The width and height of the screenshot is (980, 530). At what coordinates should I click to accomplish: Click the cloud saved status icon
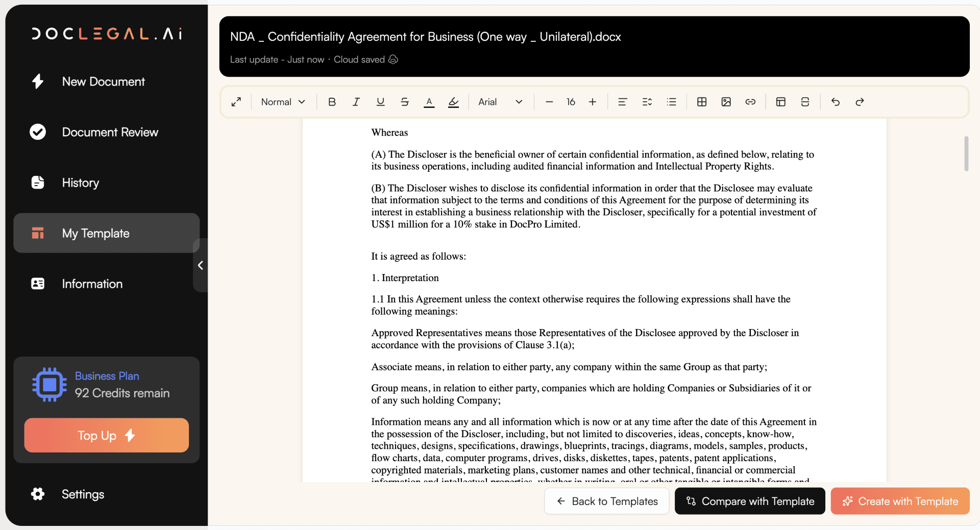(x=393, y=59)
